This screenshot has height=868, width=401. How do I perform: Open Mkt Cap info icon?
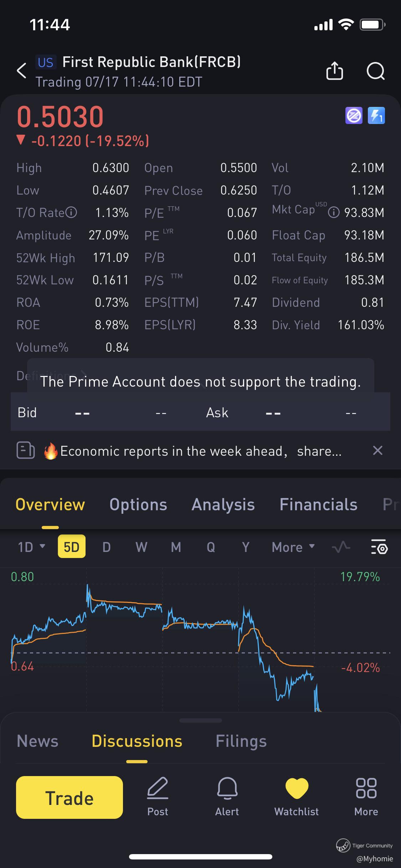334,213
